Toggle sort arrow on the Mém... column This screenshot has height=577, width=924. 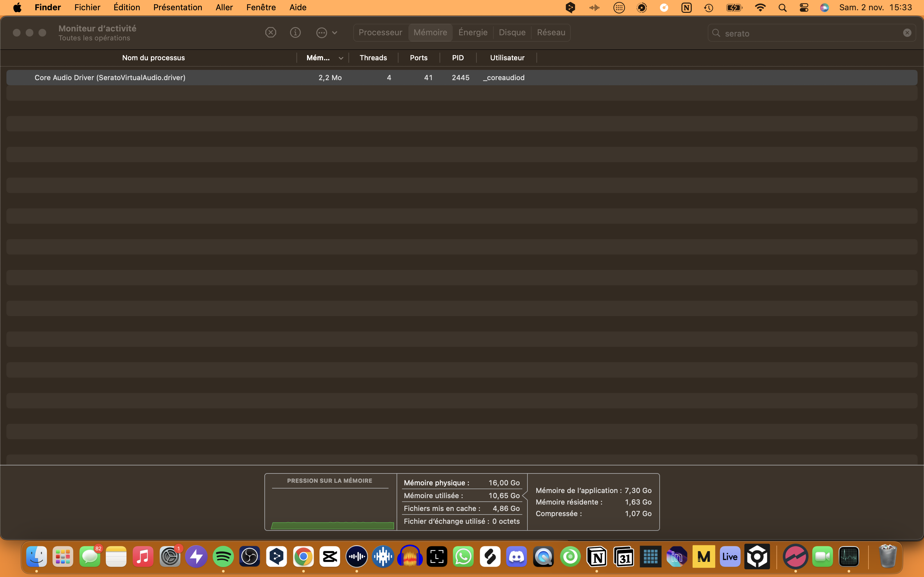tap(341, 58)
